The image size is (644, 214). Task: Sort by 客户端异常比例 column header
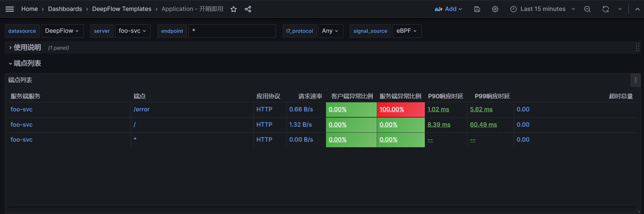352,96
